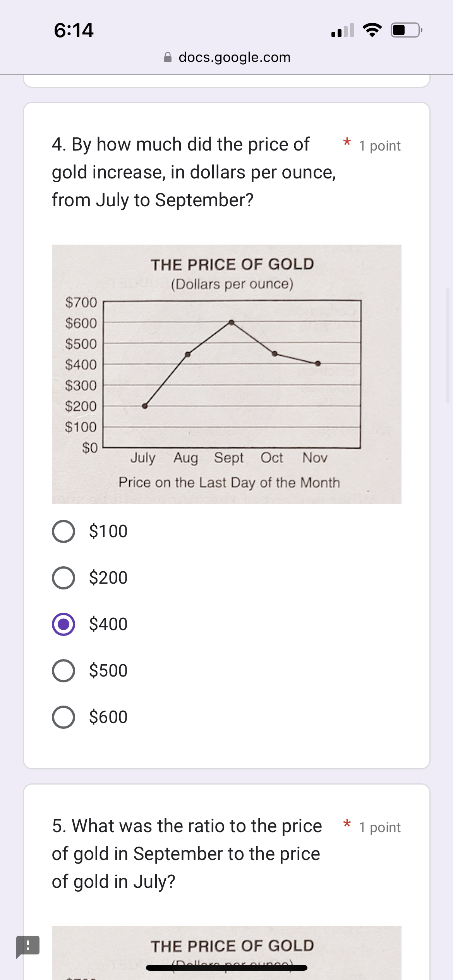The width and height of the screenshot is (453, 980).
Task: Tap the cellular signal bars icon
Action: [343, 30]
